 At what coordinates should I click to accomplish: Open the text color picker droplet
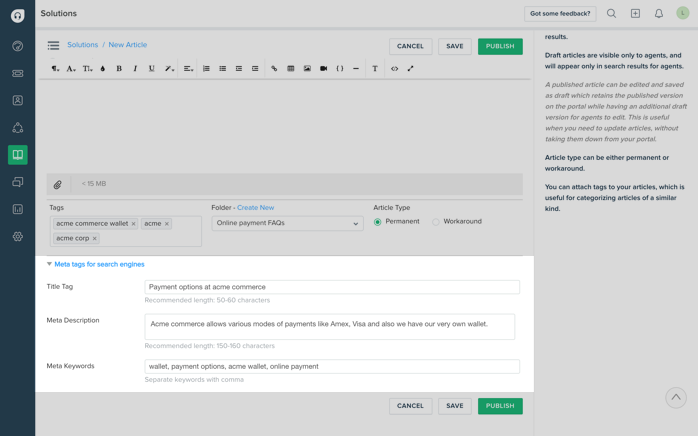point(103,69)
